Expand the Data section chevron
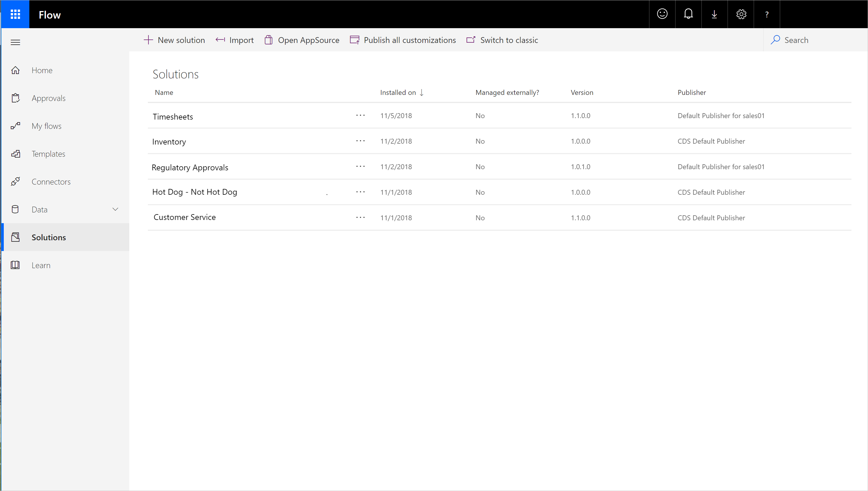 115,210
